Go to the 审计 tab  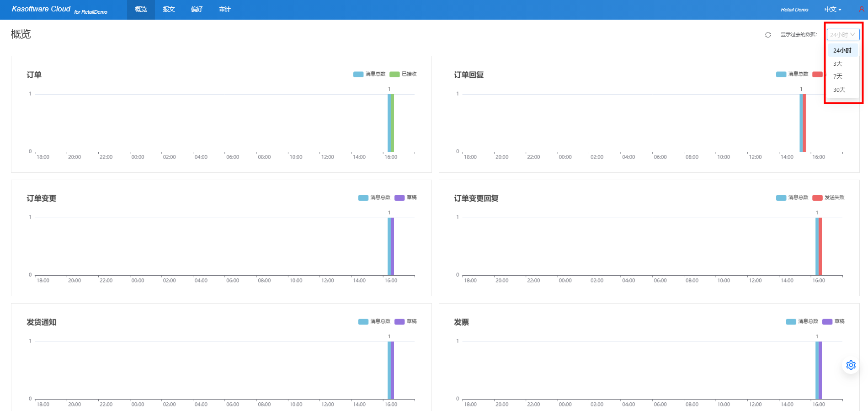224,10
